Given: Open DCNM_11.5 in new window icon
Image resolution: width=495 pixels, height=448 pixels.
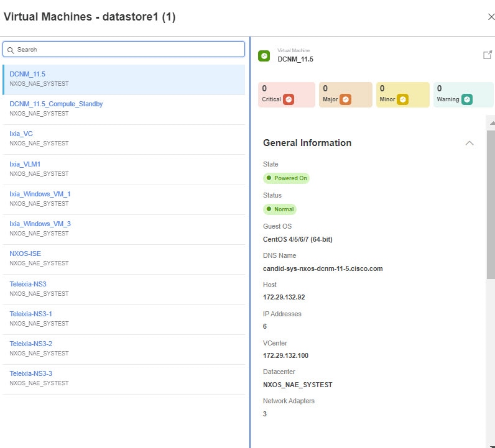Looking at the screenshot, I should pos(488,55).
